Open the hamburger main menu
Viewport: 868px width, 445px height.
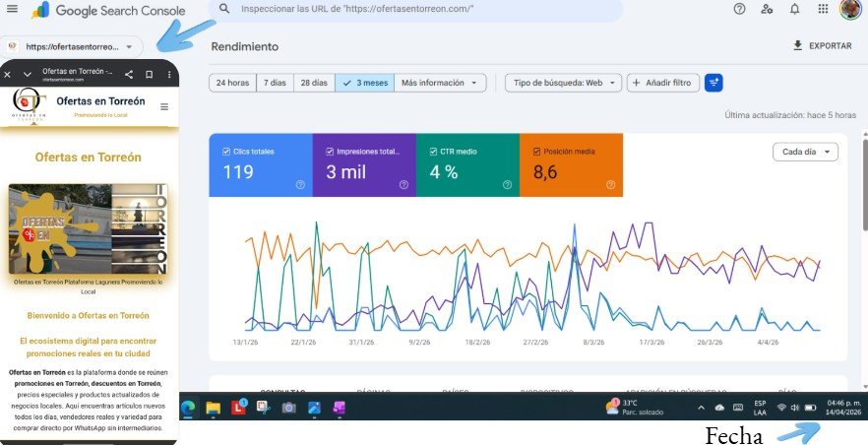[x=12, y=9]
